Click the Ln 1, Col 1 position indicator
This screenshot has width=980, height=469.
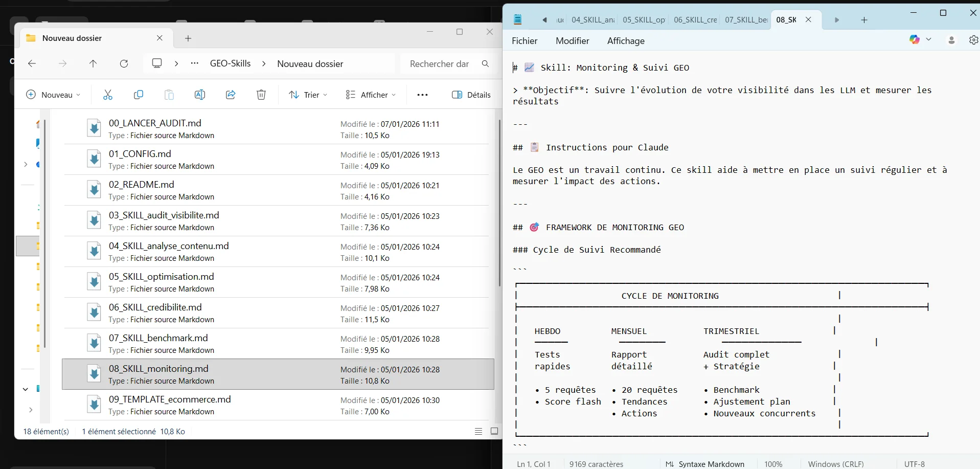533,464
